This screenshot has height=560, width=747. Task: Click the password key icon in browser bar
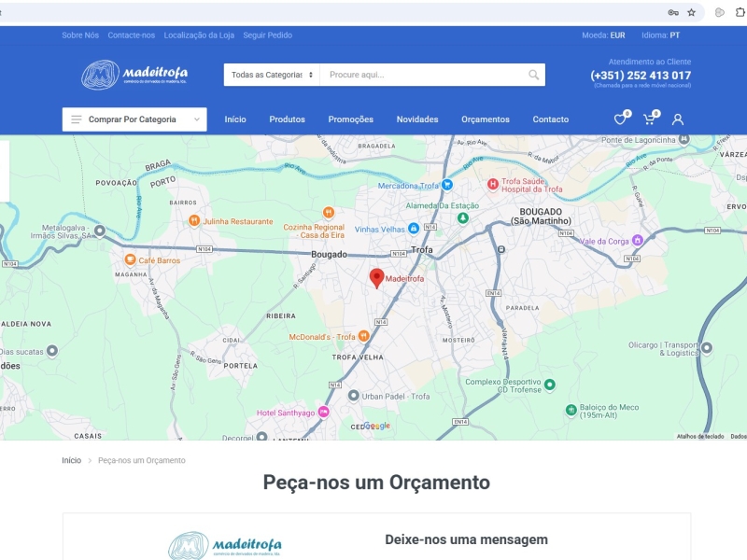673,12
